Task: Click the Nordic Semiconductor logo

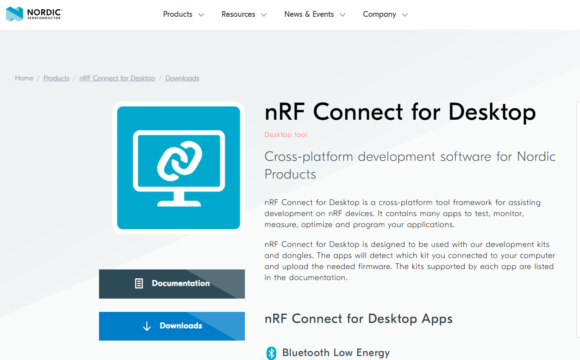Action: point(34,14)
